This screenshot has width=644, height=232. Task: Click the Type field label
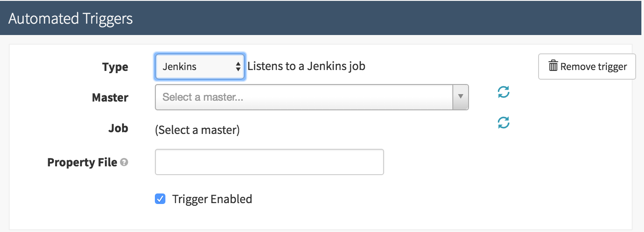coord(115,67)
